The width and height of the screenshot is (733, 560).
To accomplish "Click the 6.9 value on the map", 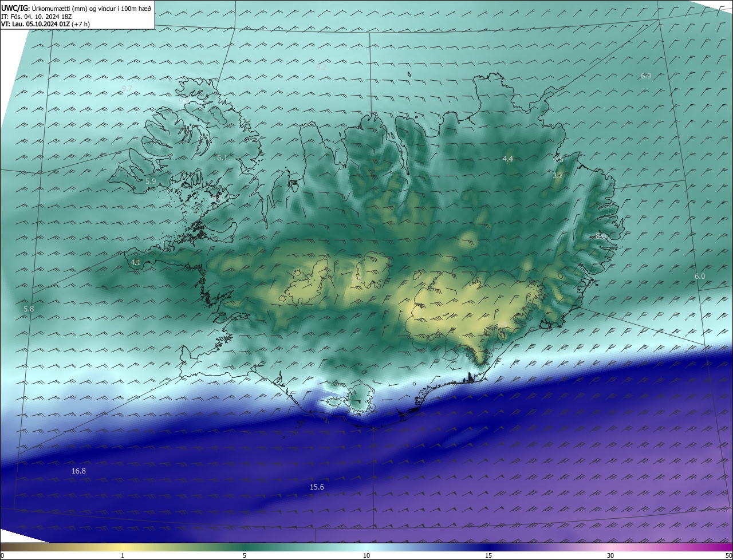I will 646,76.
